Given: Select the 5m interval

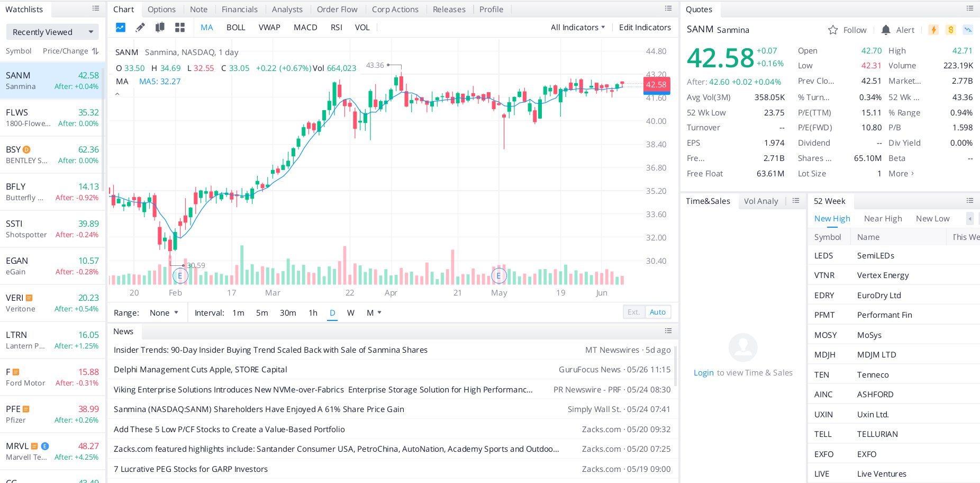Looking at the screenshot, I should click(262, 313).
